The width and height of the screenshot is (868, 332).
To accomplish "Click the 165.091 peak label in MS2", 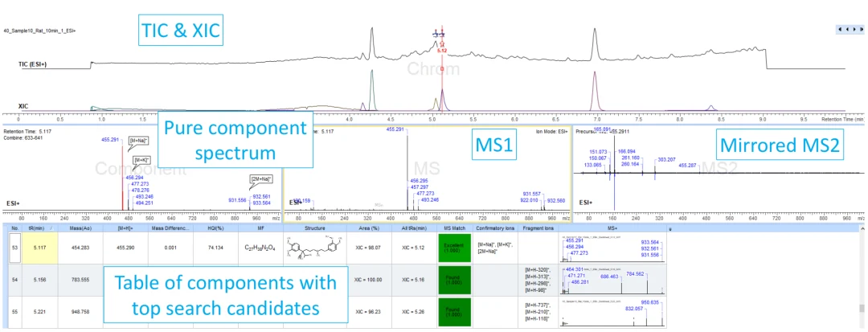I will pyautogui.click(x=600, y=129).
